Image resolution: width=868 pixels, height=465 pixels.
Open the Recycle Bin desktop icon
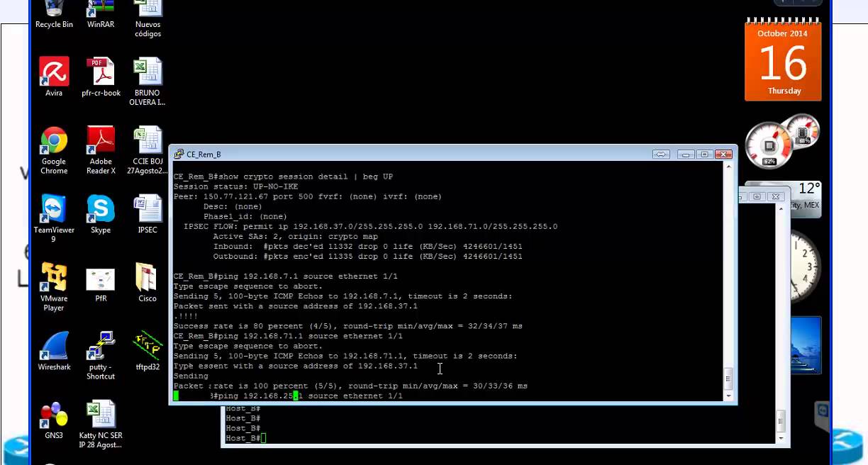[54, 14]
